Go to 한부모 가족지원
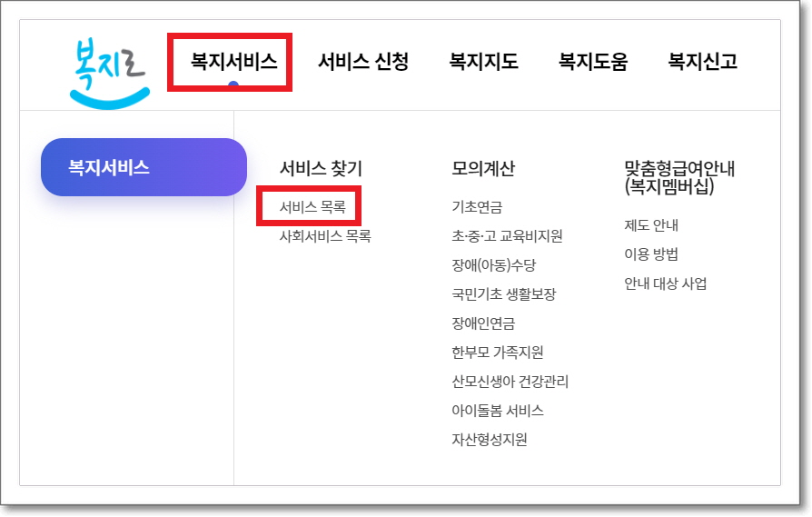The height and width of the screenshot is (517, 812). point(497,353)
